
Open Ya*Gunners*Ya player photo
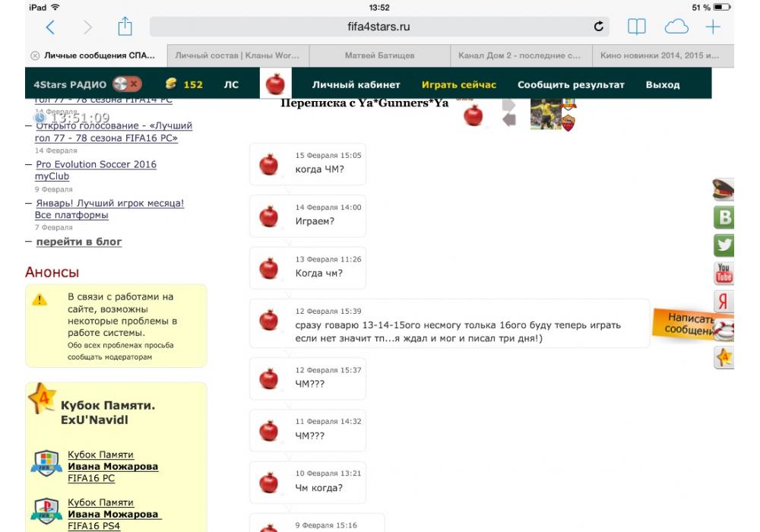click(x=545, y=114)
